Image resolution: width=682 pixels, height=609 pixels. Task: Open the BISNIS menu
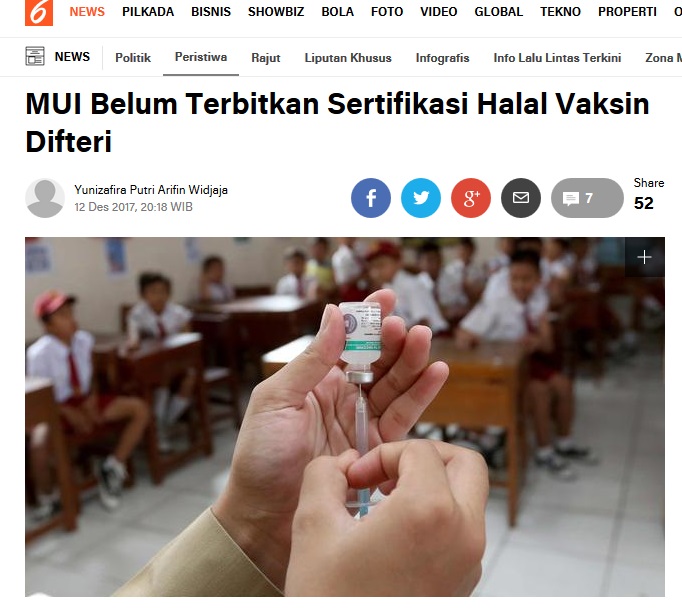coord(211,12)
